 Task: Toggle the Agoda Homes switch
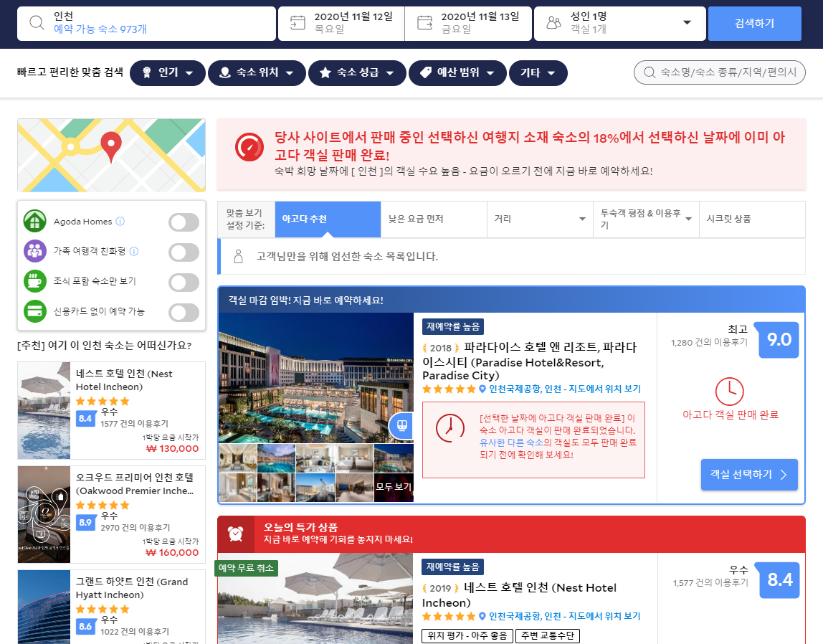pyautogui.click(x=184, y=222)
